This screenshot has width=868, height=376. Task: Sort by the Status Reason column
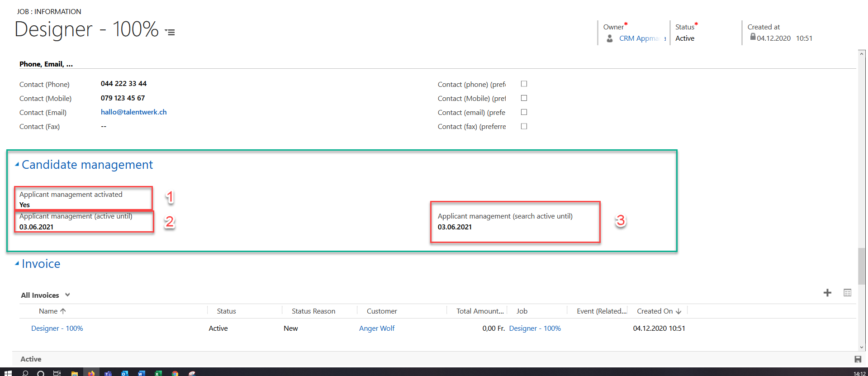[x=313, y=311]
